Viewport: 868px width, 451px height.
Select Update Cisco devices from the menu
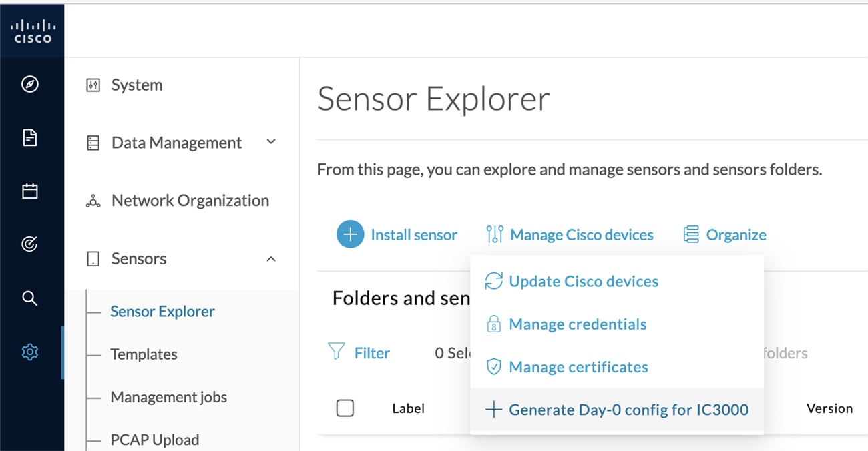[x=583, y=281]
